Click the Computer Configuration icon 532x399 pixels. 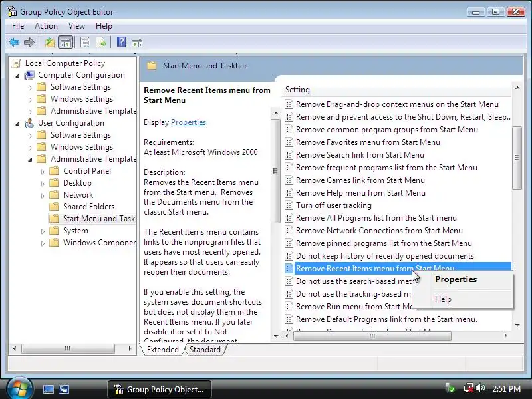coord(29,75)
